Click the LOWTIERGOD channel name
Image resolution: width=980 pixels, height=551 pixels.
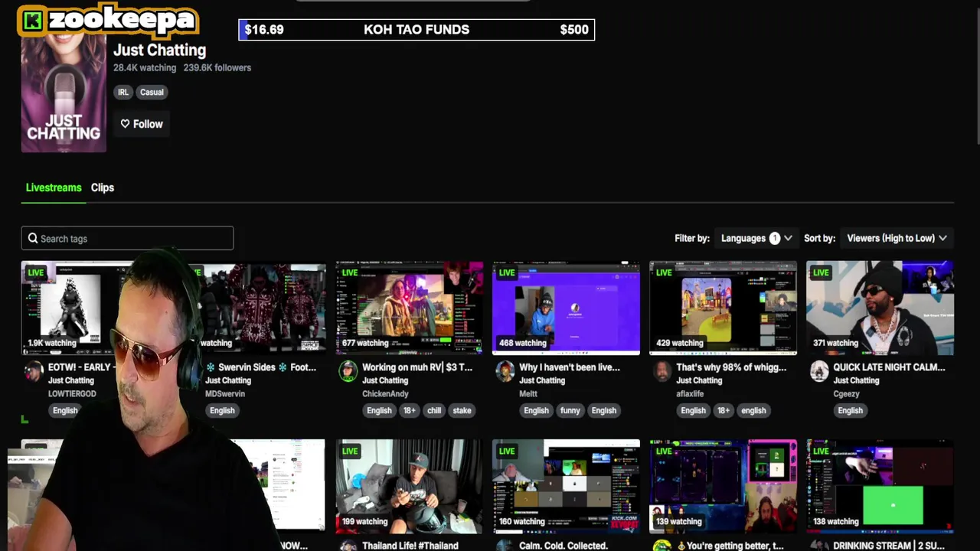click(x=72, y=393)
